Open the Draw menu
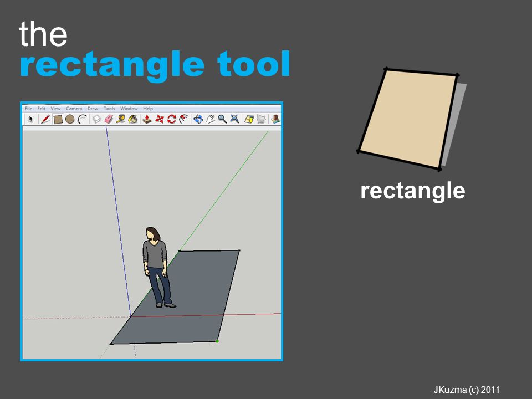This screenshot has height=399, width=532. 93,109
